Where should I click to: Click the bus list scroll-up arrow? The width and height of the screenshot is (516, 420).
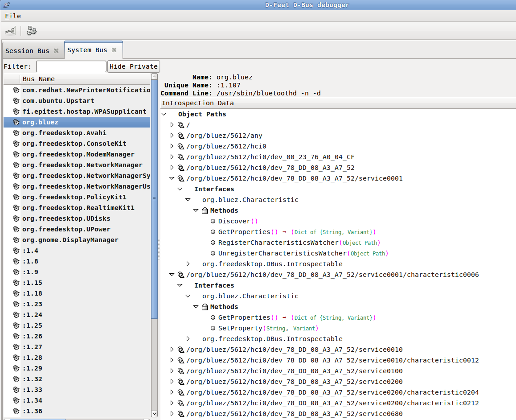pos(154,77)
